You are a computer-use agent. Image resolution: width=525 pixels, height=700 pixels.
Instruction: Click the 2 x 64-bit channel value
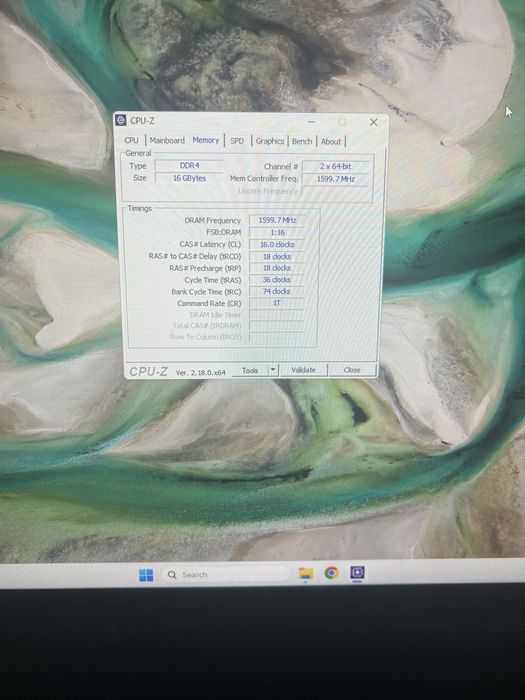coord(336,166)
